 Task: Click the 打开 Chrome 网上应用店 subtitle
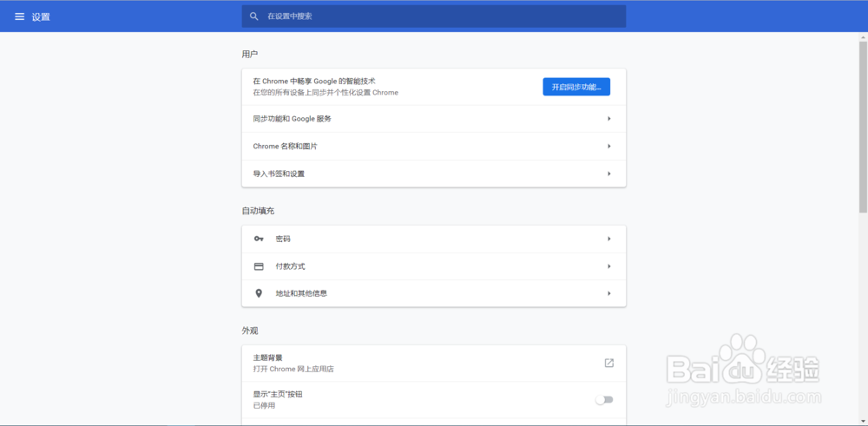[x=293, y=369]
